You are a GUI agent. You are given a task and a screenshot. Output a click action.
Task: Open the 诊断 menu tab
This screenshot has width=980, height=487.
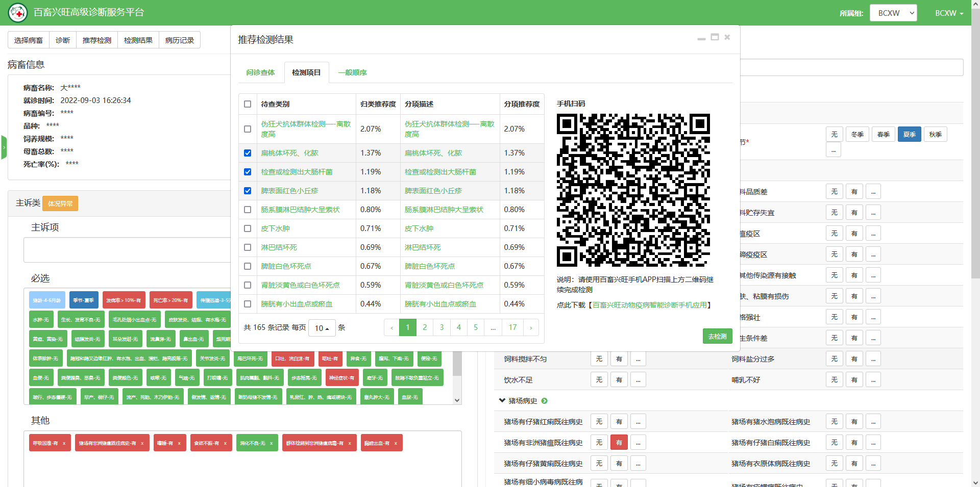pos(63,40)
